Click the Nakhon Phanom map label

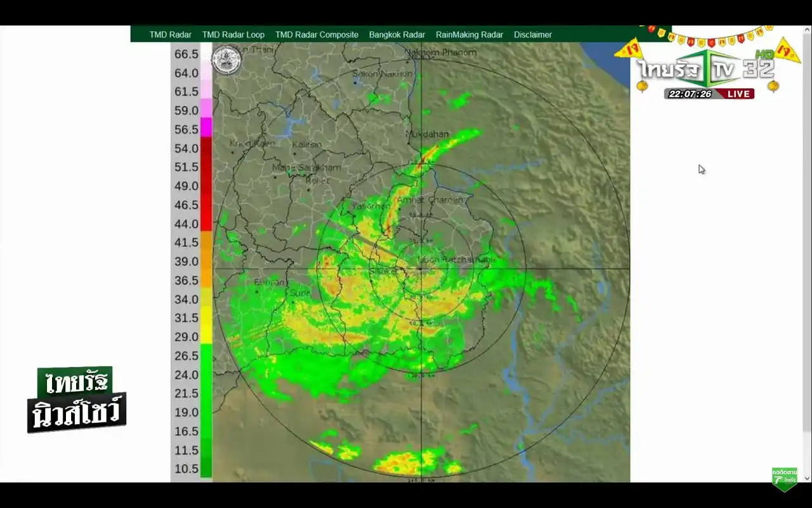(440, 52)
